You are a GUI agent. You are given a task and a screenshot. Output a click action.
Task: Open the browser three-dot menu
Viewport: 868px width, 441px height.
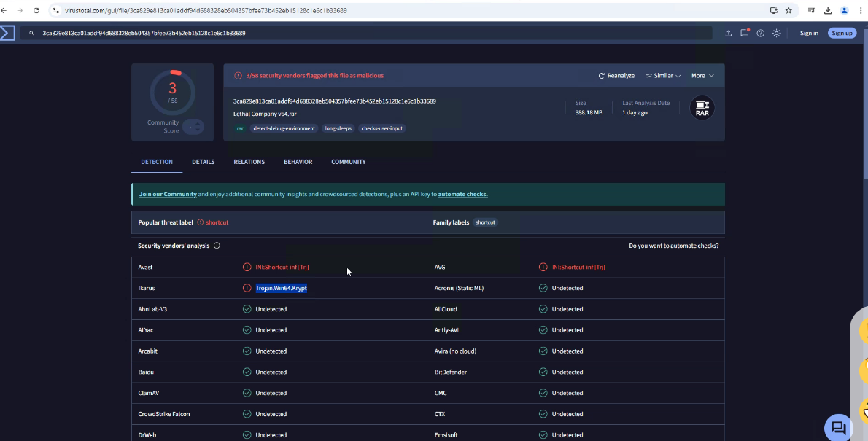pyautogui.click(x=861, y=10)
